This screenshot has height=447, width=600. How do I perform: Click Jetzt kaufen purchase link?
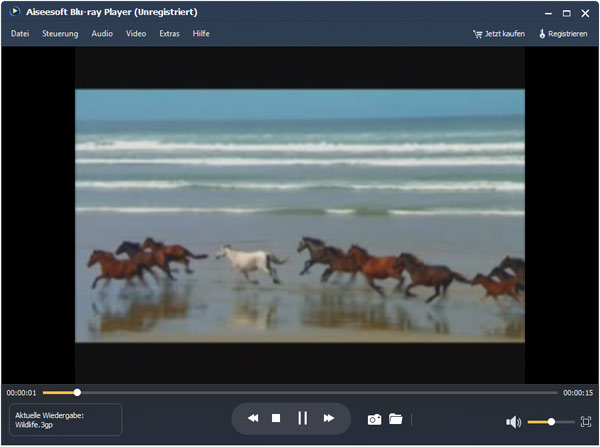[x=499, y=34]
